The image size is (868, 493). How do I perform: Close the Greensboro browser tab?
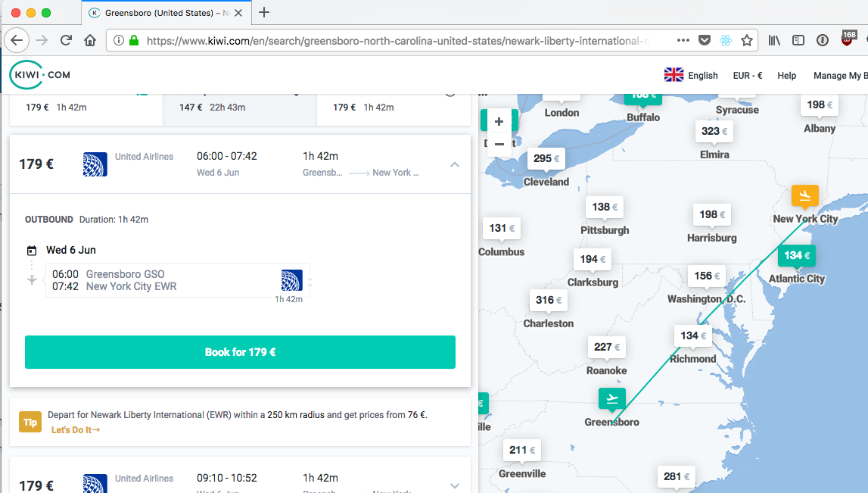pos(238,13)
